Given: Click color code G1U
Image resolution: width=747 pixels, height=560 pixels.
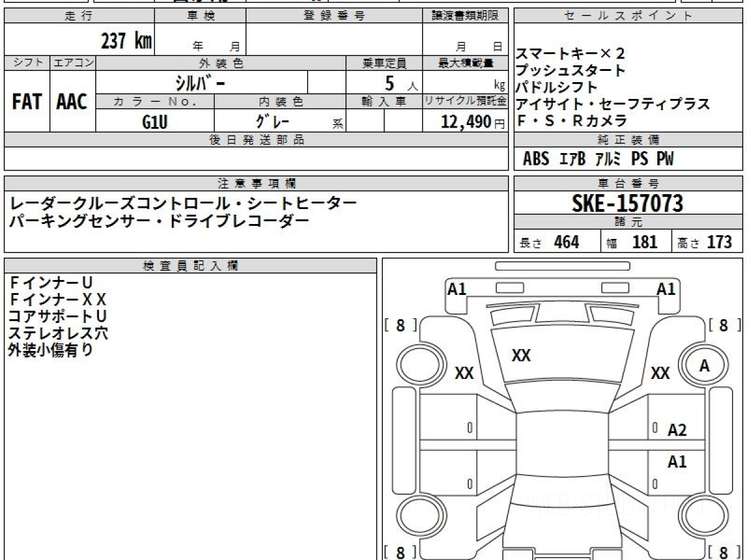Looking at the screenshot, I should [154, 121].
